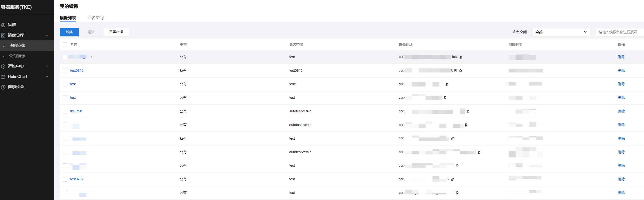
Task: Click the 健康检查 health check icon
Action: [3, 87]
